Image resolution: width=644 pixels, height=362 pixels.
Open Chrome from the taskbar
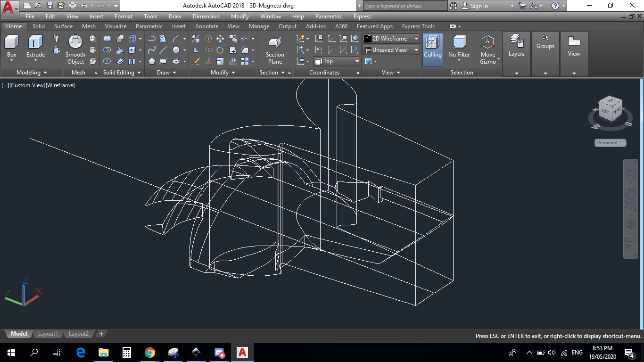(150, 353)
